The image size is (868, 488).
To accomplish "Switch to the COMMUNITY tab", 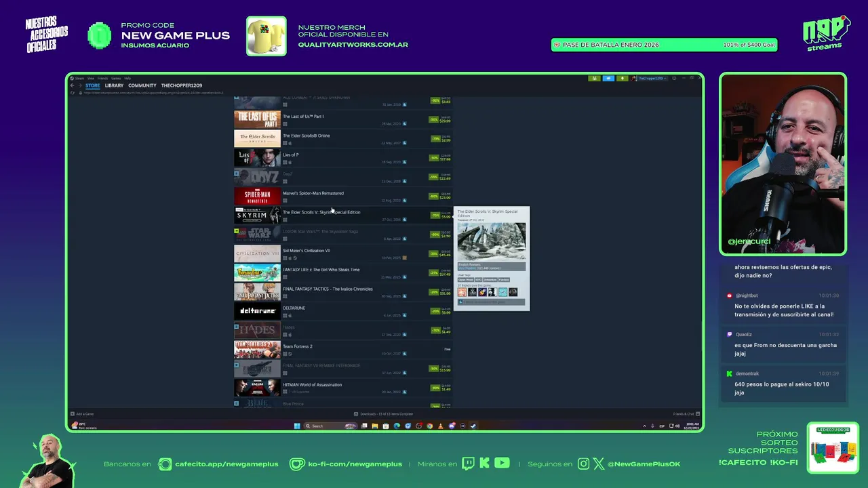I will coord(142,85).
